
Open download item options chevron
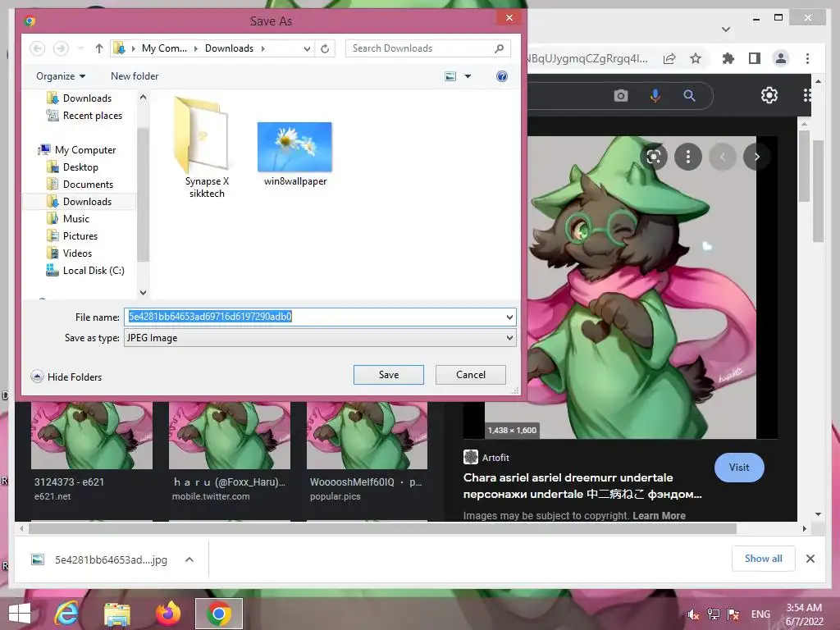[x=189, y=559]
